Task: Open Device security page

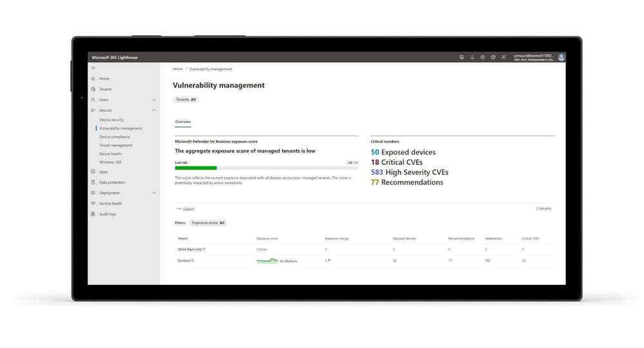Action: click(x=112, y=120)
